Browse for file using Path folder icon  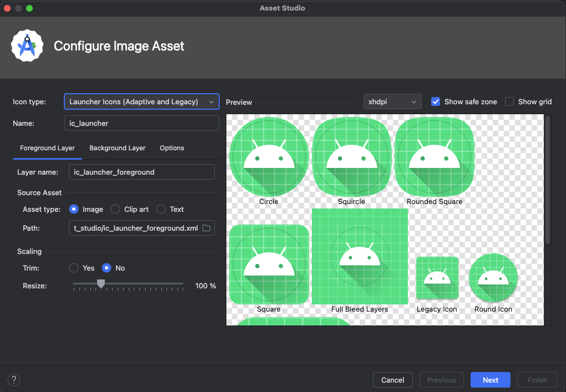coord(206,228)
